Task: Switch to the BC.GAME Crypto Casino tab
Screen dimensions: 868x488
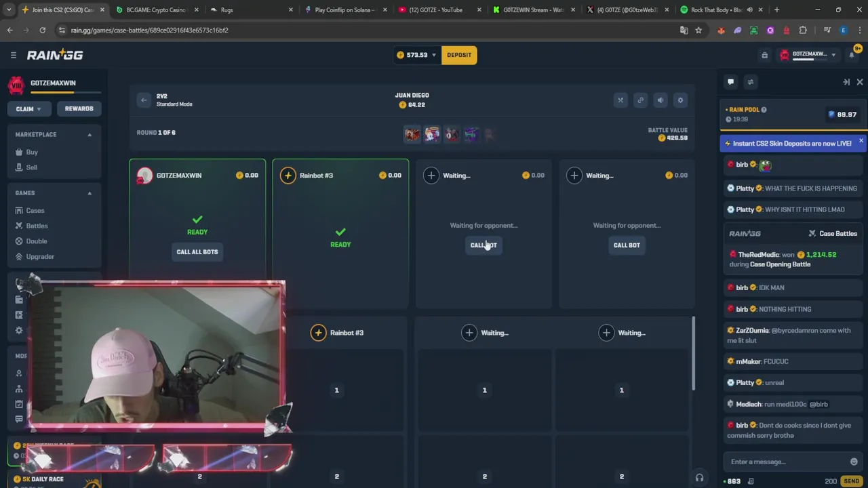Action: (155, 10)
